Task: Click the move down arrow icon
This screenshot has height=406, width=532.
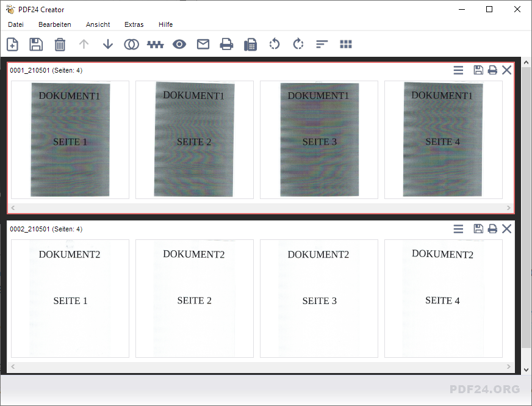Action: 108,44
